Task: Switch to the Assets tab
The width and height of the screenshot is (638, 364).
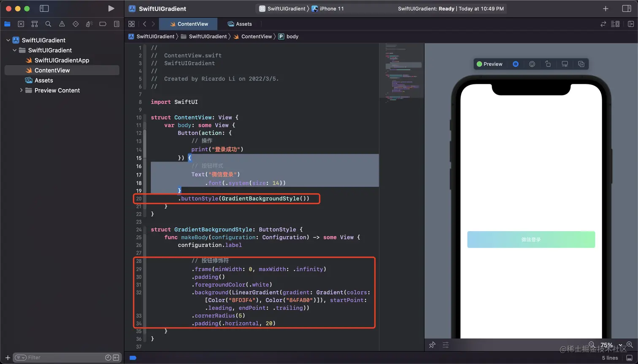Action: (x=240, y=24)
